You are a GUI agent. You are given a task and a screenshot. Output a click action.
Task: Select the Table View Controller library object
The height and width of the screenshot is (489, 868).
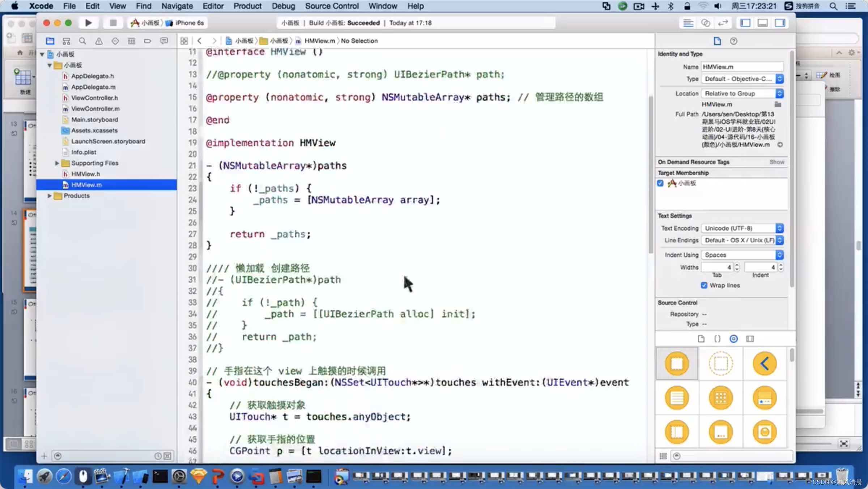[x=677, y=398]
